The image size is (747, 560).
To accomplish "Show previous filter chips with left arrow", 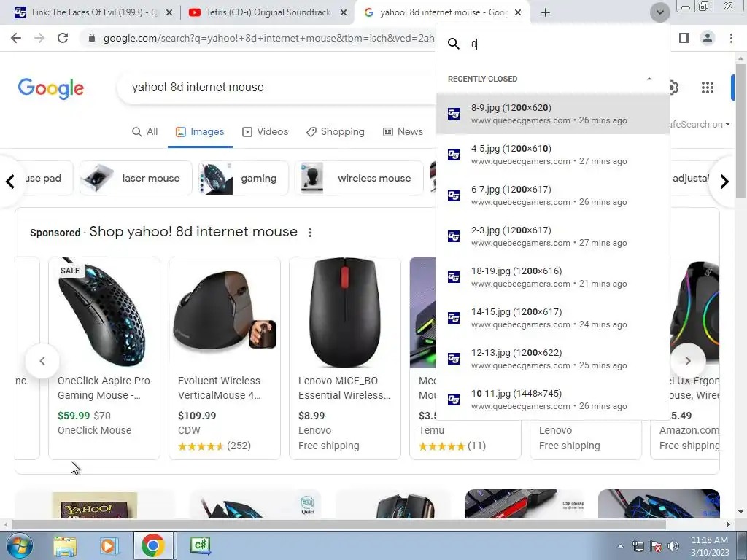I will 10,182.
